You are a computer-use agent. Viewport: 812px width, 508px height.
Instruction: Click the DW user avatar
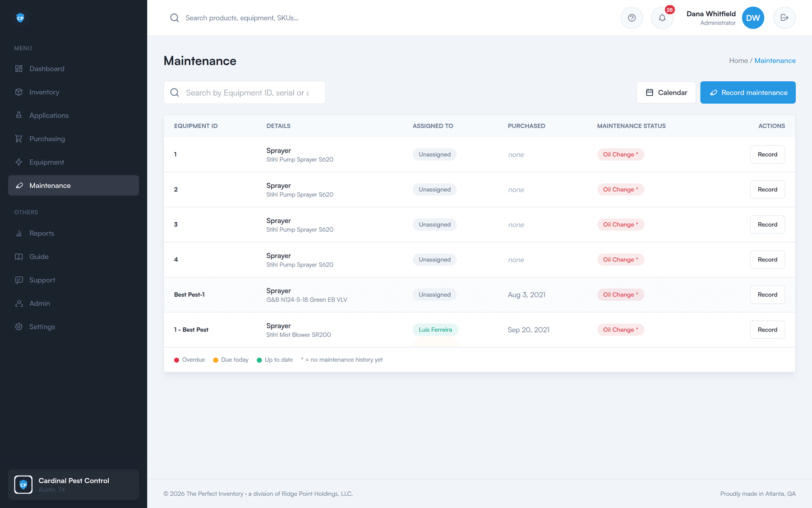tap(753, 18)
